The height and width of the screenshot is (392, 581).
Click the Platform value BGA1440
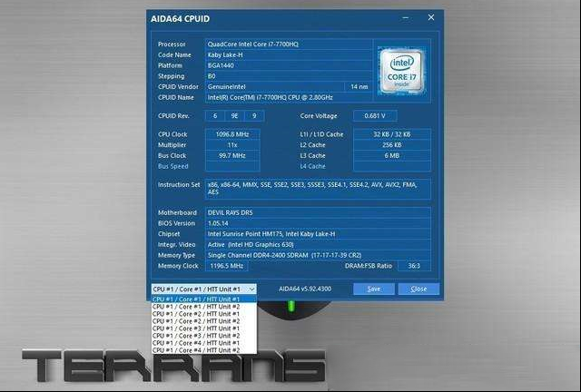pos(289,65)
